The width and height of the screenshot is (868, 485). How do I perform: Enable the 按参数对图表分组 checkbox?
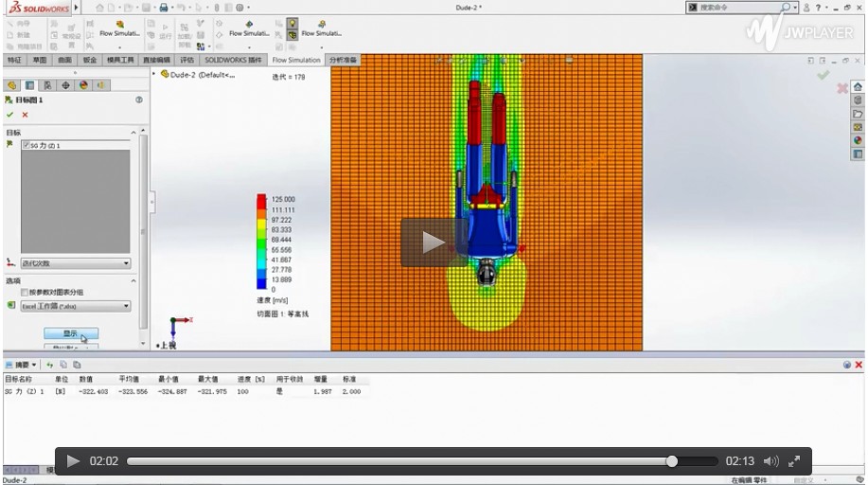25,292
